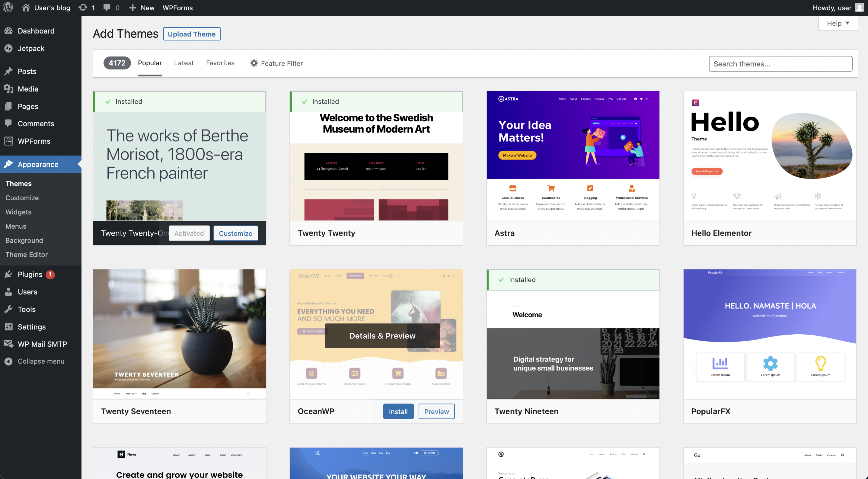Click the user avatar in top right
The width and height of the screenshot is (868, 479).
coord(859,8)
